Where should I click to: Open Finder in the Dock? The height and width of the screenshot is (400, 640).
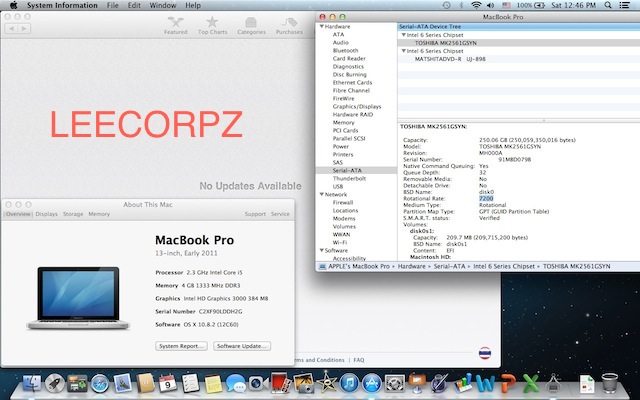(32, 384)
